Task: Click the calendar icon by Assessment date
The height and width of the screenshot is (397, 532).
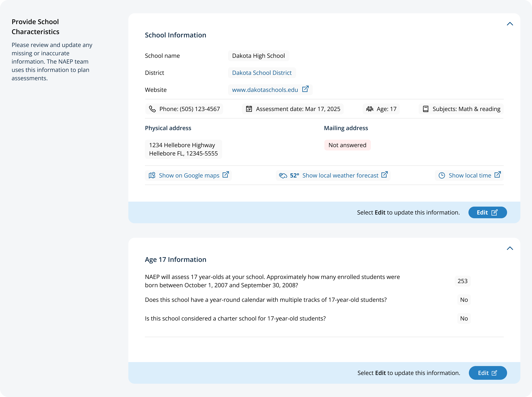Action: pos(249,109)
